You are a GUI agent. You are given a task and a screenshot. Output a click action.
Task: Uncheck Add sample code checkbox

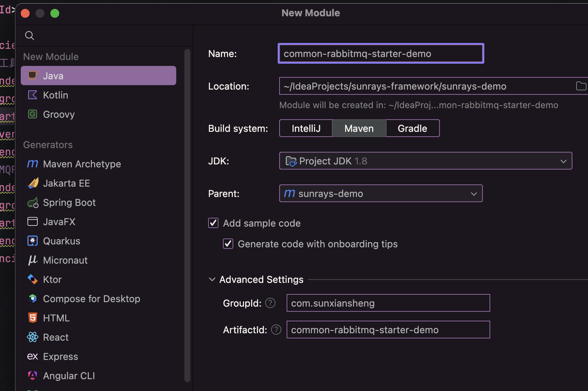pos(213,223)
